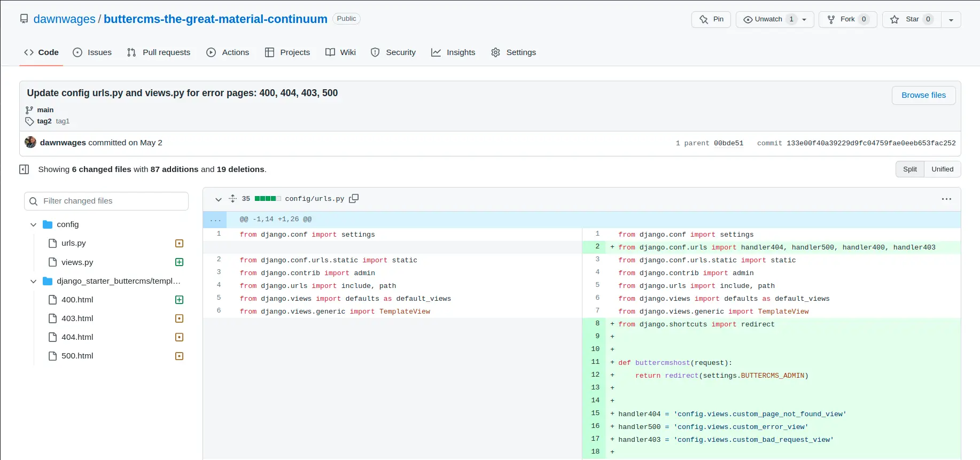
Task: Copy config/urls.py file path
Action: pyautogui.click(x=354, y=199)
